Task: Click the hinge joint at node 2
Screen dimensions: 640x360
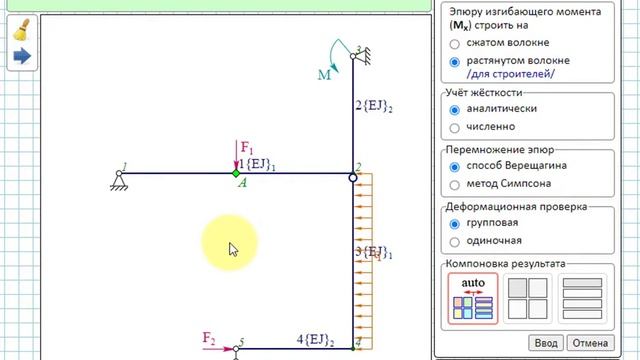Action: click(353, 178)
